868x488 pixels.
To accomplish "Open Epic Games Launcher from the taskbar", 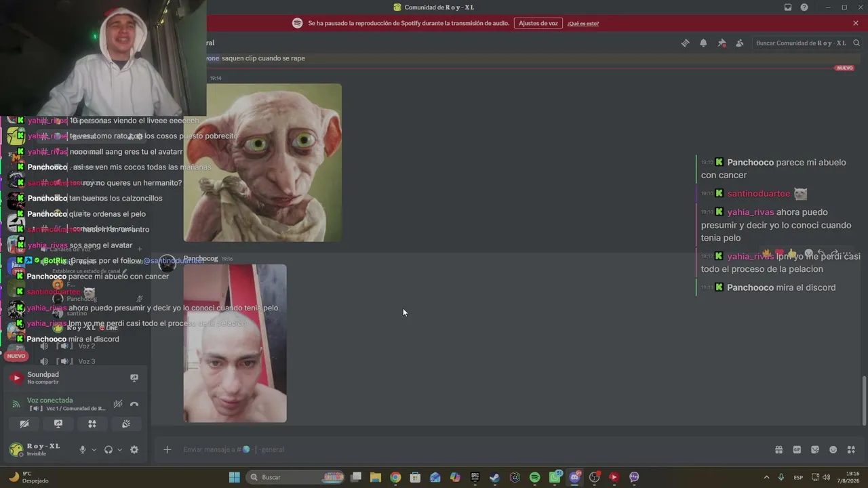I will [x=475, y=477].
